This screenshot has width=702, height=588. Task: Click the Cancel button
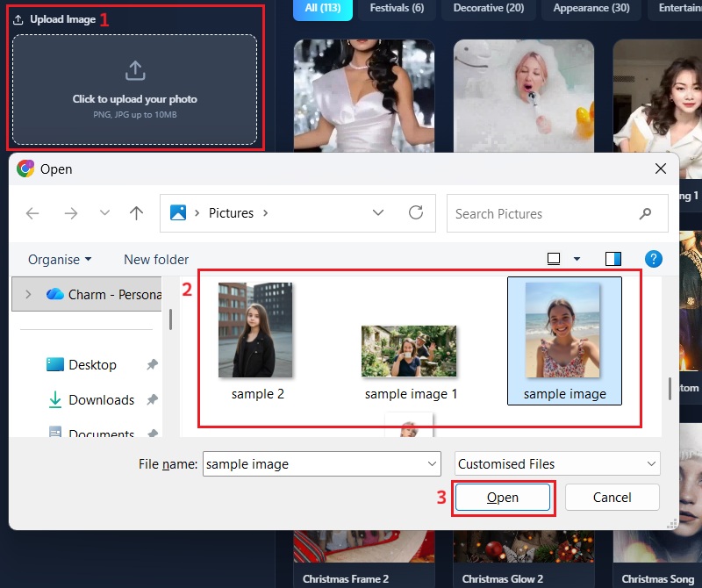[612, 498]
